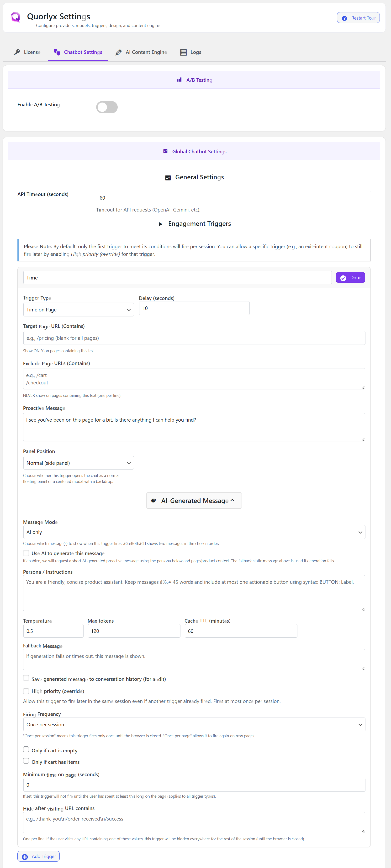
Task: Open the AI Content Engine tab
Action: 141,52
